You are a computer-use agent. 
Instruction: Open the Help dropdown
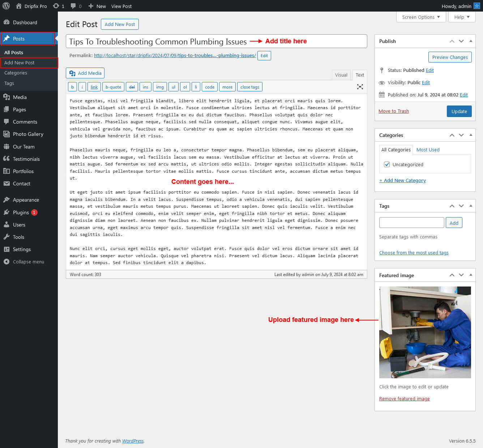[x=462, y=17]
